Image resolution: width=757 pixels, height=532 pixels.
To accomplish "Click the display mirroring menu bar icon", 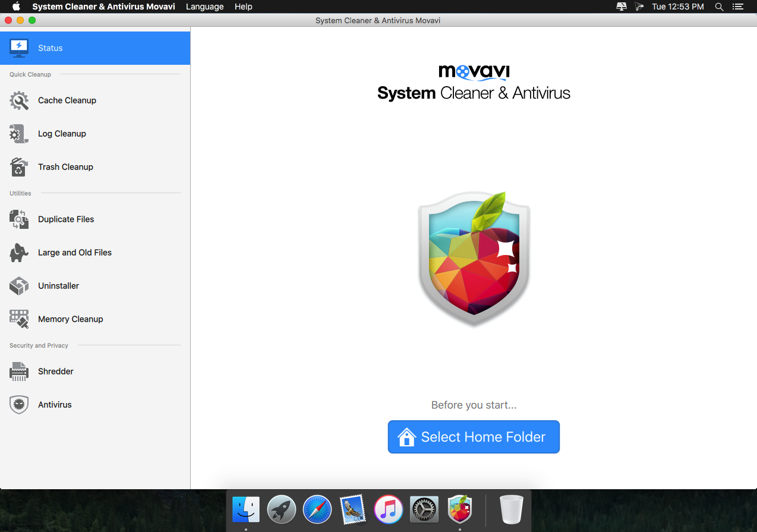I will pos(622,7).
